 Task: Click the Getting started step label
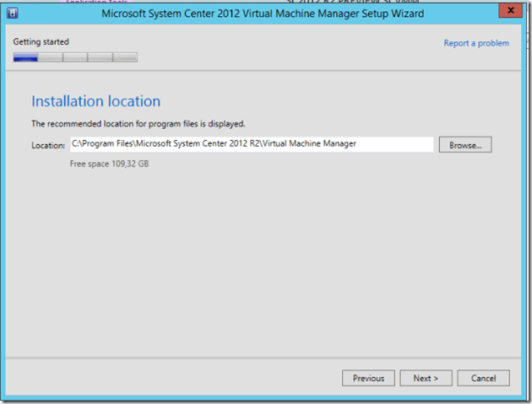point(41,42)
